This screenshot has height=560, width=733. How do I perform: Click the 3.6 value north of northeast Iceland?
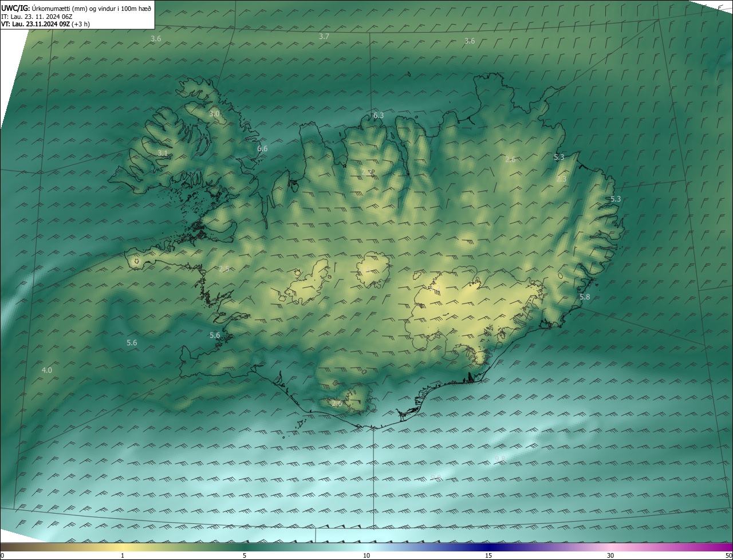[x=470, y=41]
